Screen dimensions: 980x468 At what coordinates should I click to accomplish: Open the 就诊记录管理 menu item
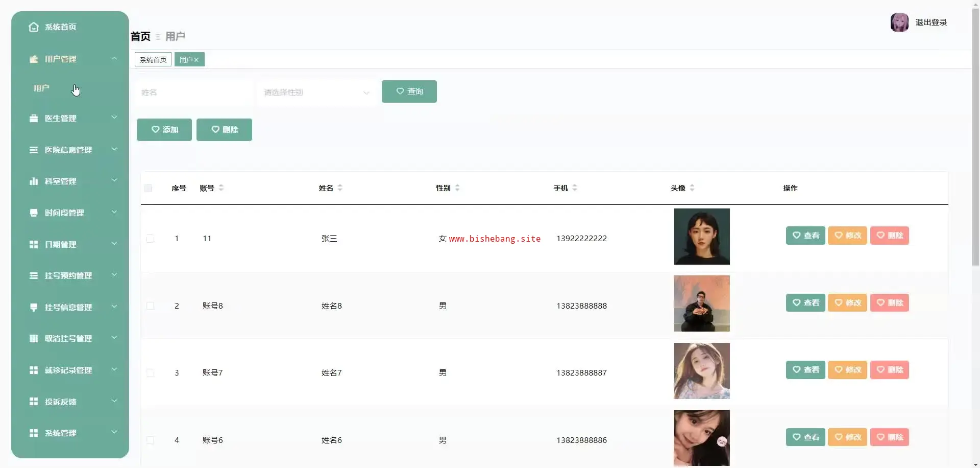[x=70, y=370]
